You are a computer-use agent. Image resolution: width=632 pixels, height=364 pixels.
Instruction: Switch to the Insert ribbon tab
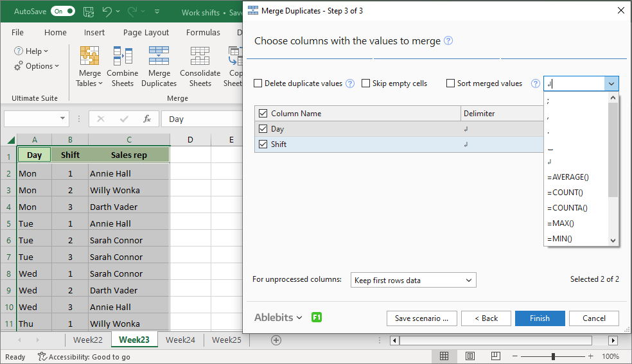(94, 33)
